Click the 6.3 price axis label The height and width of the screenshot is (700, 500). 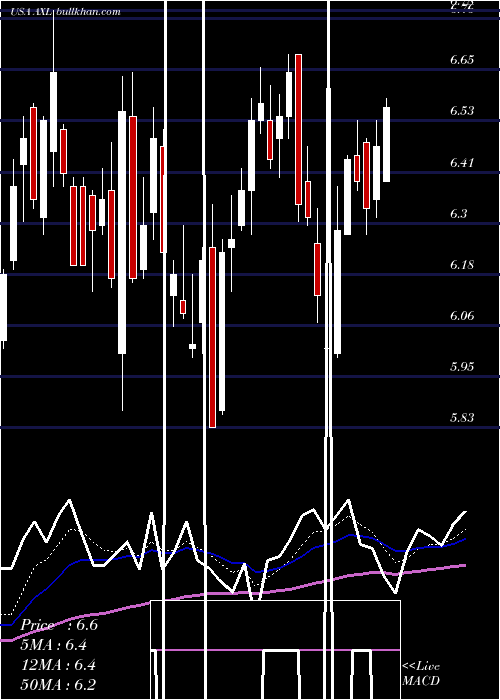click(x=458, y=213)
